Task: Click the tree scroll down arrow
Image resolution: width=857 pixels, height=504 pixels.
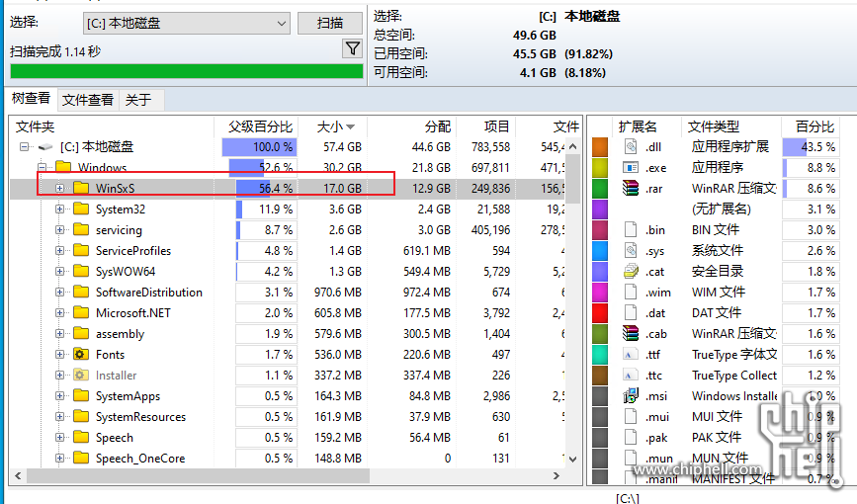Action: pos(572,460)
